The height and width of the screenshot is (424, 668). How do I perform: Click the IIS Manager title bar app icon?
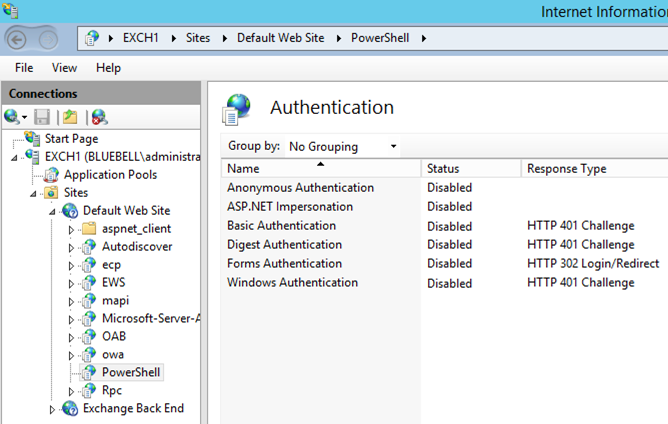[x=10, y=10]
